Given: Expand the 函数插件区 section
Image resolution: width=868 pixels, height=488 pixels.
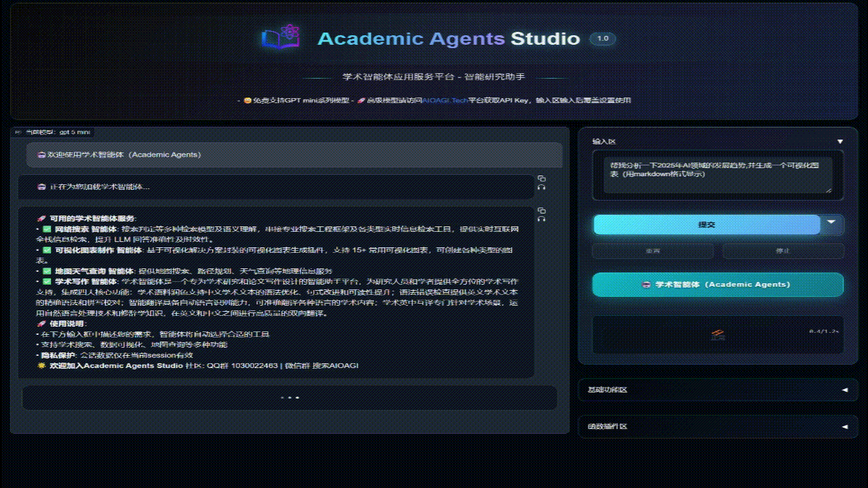Looking at the screenshot, I should click(x=717, y=426).
